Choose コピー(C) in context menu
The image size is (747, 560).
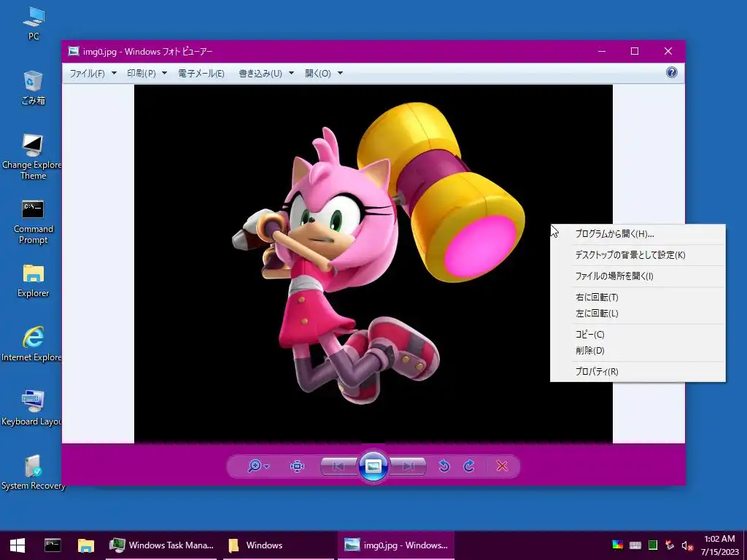(638, 334)
